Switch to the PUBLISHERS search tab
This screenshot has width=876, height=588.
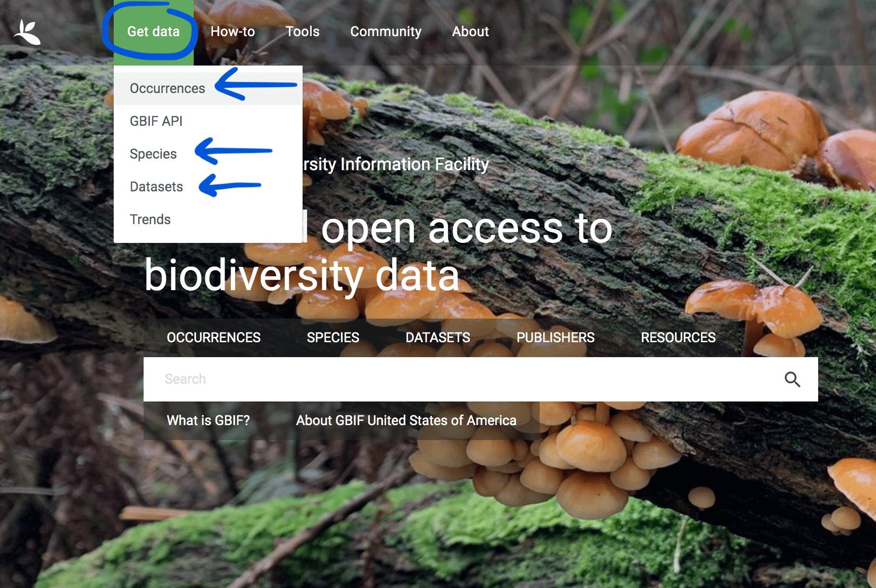tap(556, 337)
